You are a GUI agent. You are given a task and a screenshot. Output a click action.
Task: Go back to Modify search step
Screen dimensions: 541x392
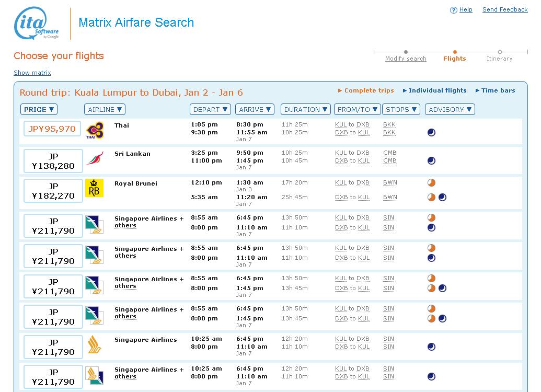click(x=406, y=59)
